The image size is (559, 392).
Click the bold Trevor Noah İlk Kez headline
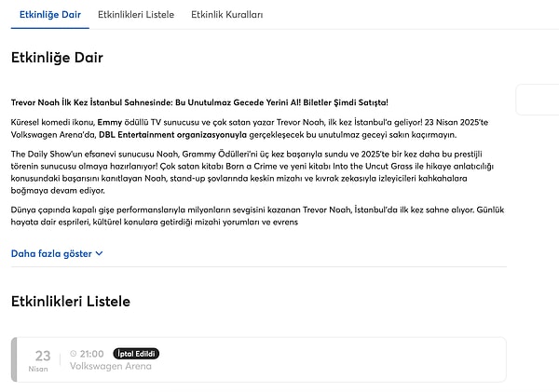pos(199,102)
